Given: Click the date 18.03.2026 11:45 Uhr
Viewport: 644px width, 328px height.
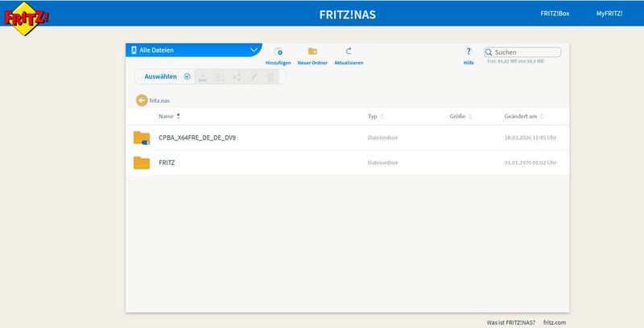Looking at the screenshot, I should 530,137.
